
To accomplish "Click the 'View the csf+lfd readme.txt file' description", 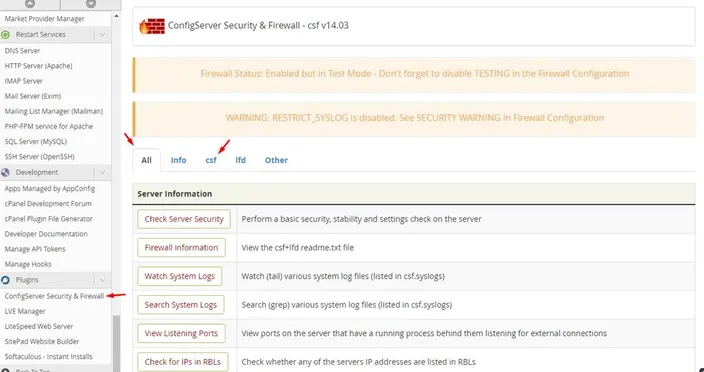I will pos(298,248).
